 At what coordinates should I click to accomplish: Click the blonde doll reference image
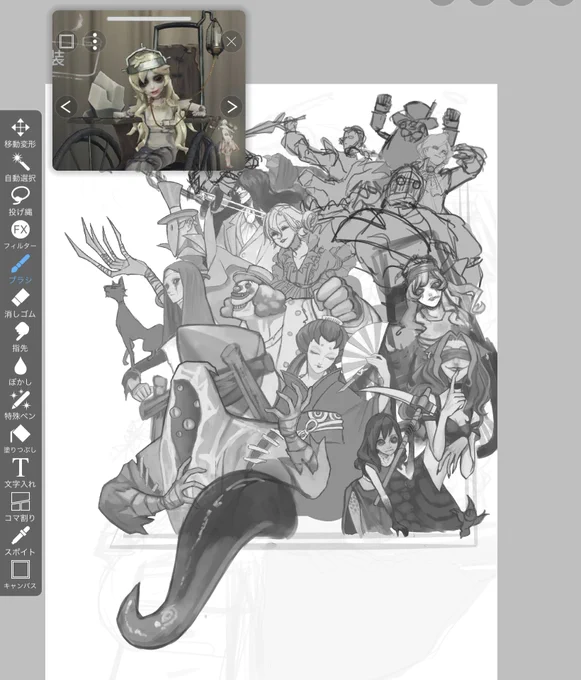(x=149, y=90)
